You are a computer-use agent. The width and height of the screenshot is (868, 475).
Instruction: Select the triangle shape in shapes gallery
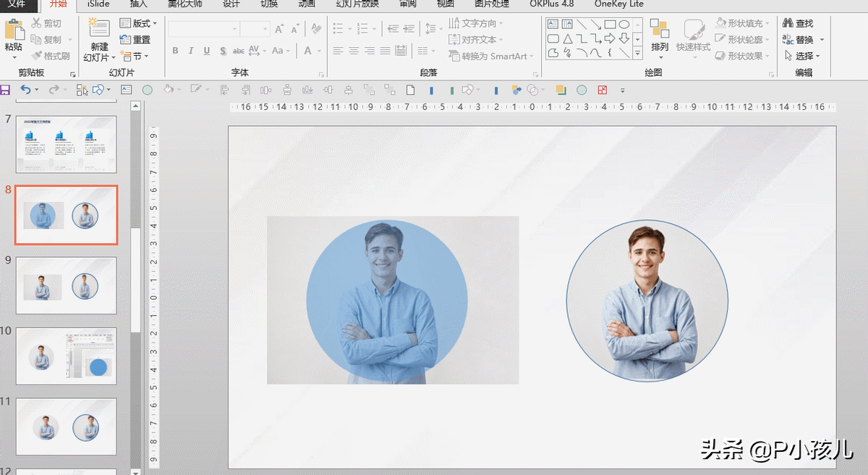click(567, 38)
